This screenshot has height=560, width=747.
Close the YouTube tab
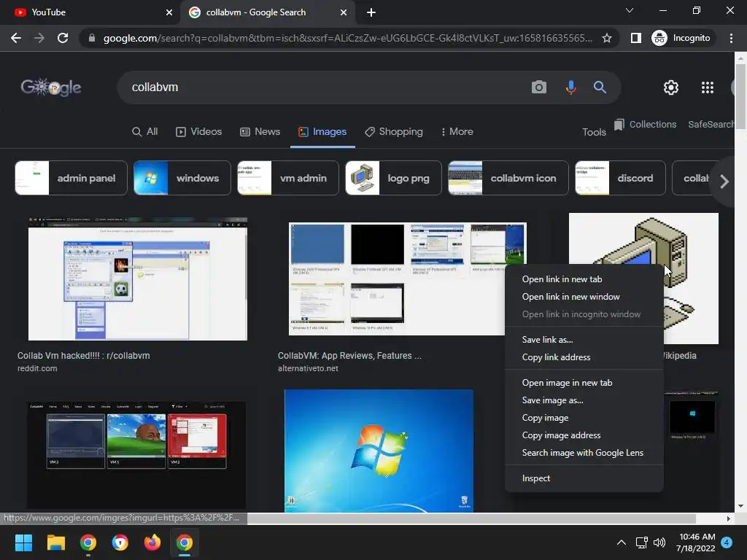[x=169, y=12]
